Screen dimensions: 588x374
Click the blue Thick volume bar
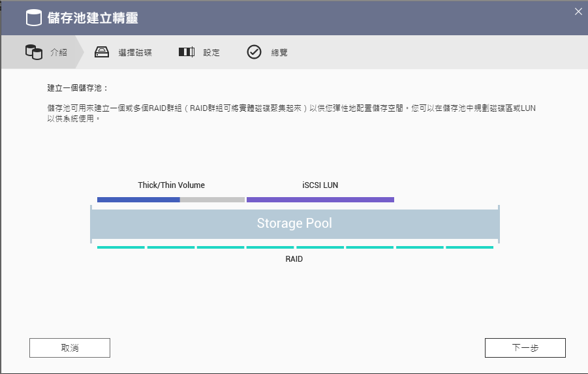click(138, 200)
